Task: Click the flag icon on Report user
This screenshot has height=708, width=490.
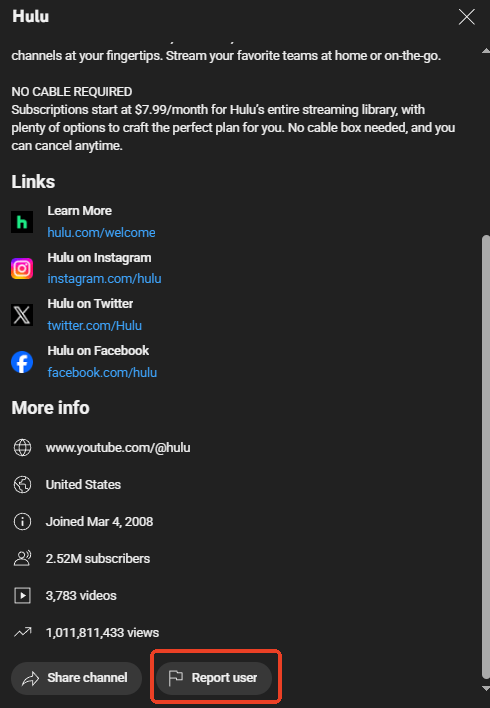Action: (175, 678)
